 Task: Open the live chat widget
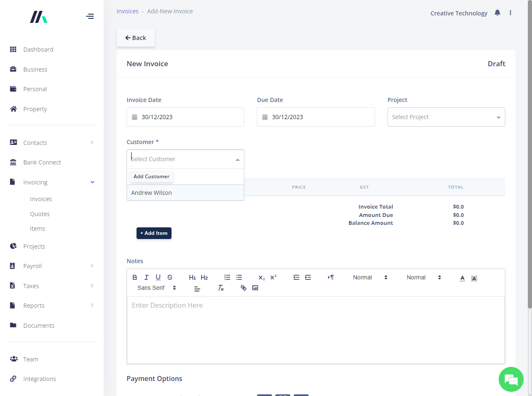coord(511,379)
